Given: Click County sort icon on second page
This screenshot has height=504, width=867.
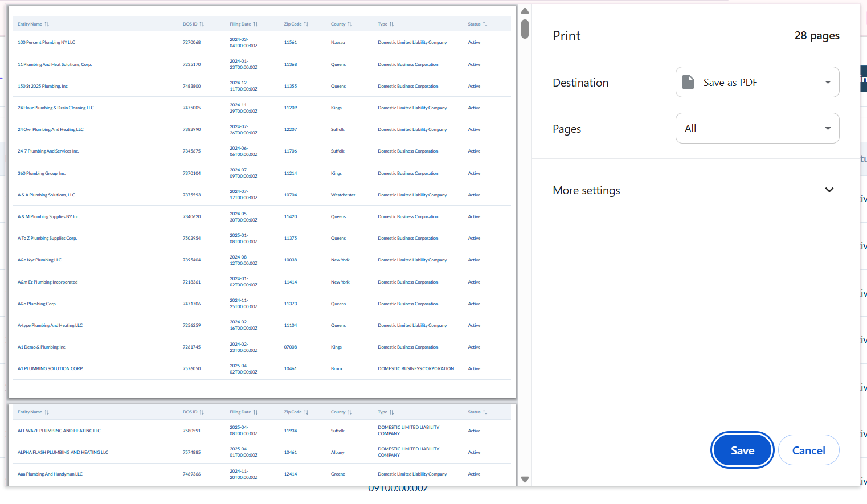Looking at the screenshot, I should click(350, 412).
